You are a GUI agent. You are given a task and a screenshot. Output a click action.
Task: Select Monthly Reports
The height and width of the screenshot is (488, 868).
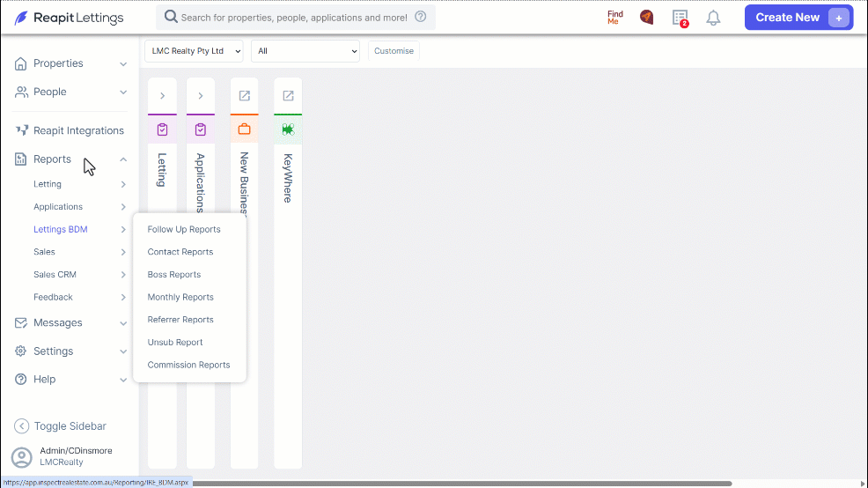[180, 298]
